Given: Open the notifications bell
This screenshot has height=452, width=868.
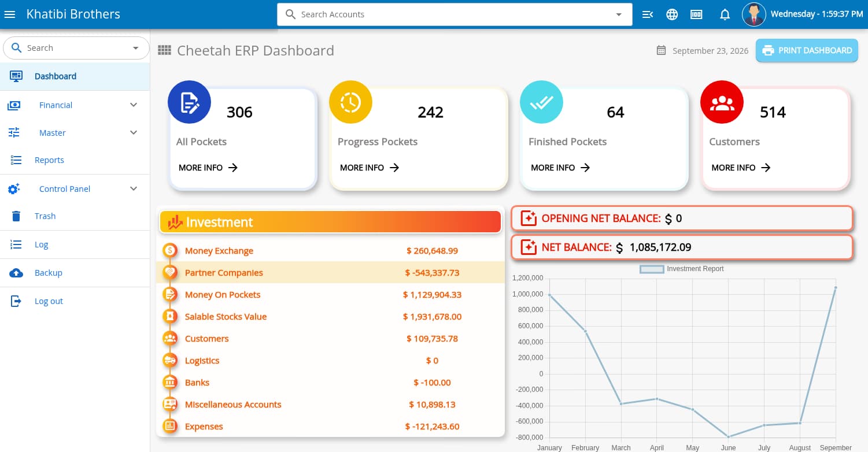Looking at the screenshot, I should point(725,14).
